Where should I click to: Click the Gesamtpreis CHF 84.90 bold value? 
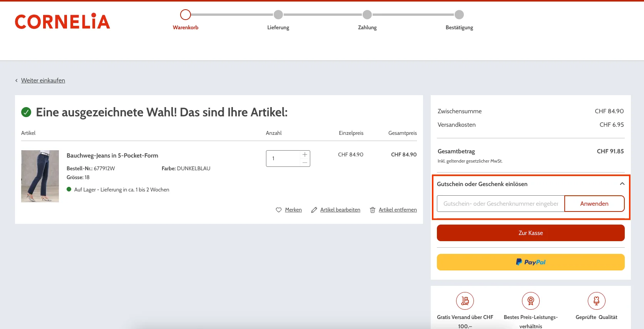coord(404,154)
